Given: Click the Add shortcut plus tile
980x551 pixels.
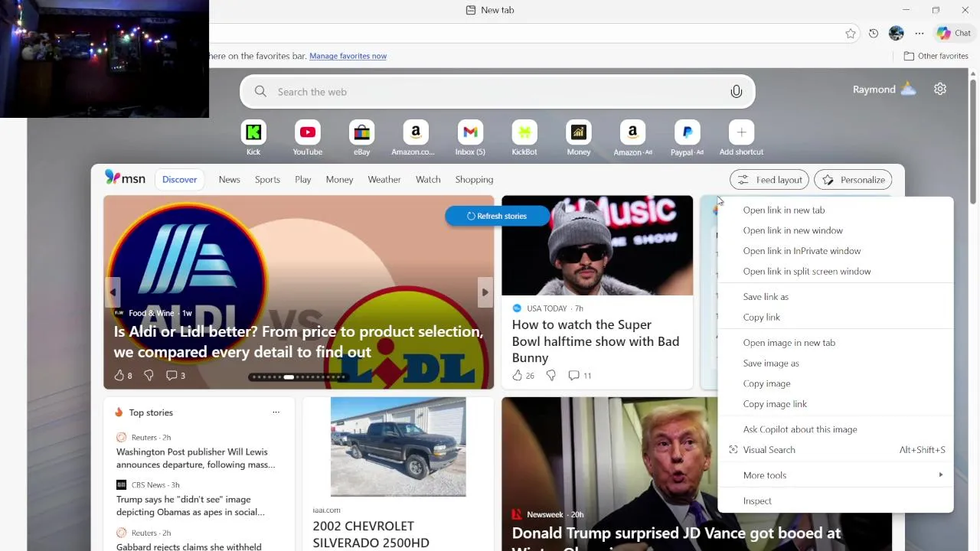Looking at the screenshot, I should click(741, 132).
